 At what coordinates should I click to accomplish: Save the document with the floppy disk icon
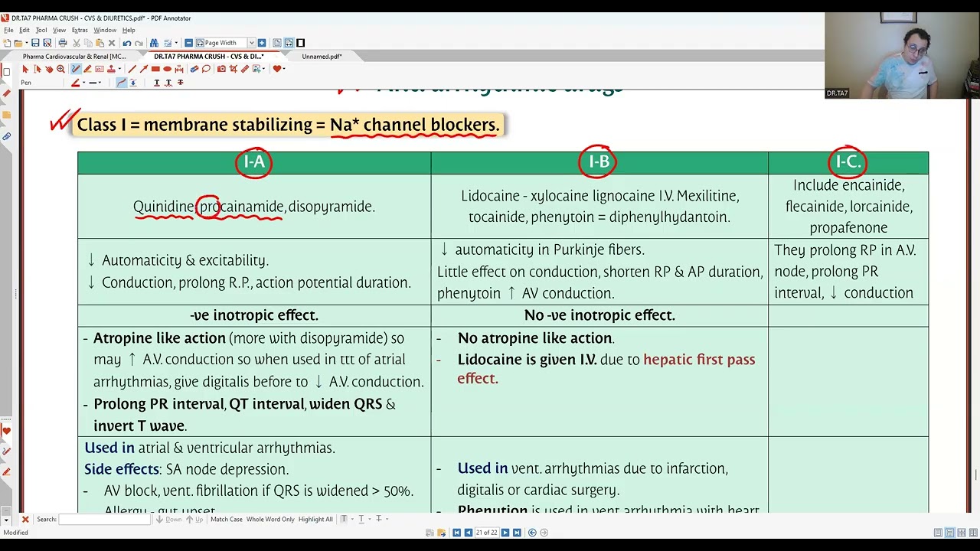[x=35, y=43]
